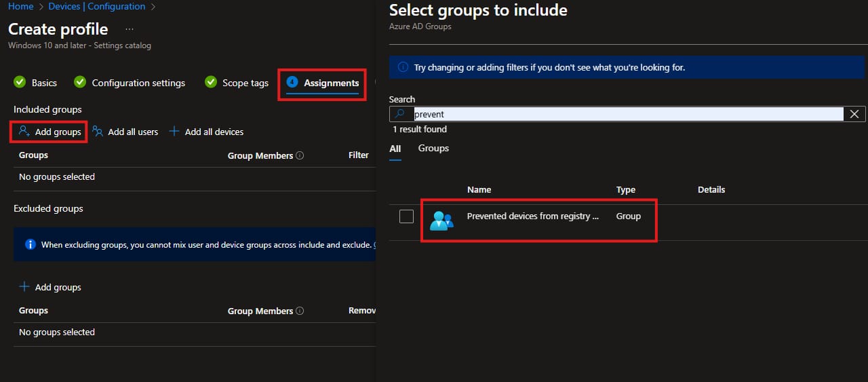
Task: Click Add all users
Action: pos(125,132)
